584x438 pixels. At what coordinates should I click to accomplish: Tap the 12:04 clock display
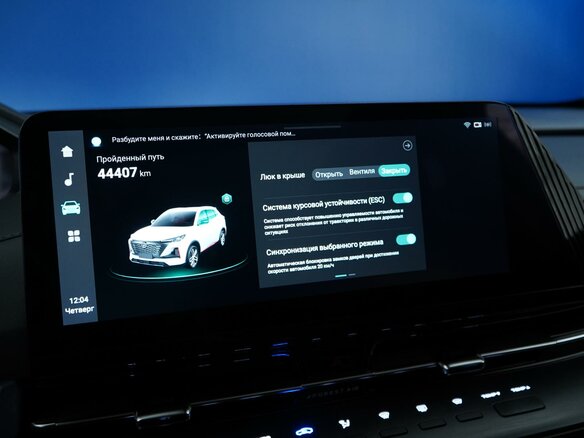pyautogui.click(x=79, y=300)
